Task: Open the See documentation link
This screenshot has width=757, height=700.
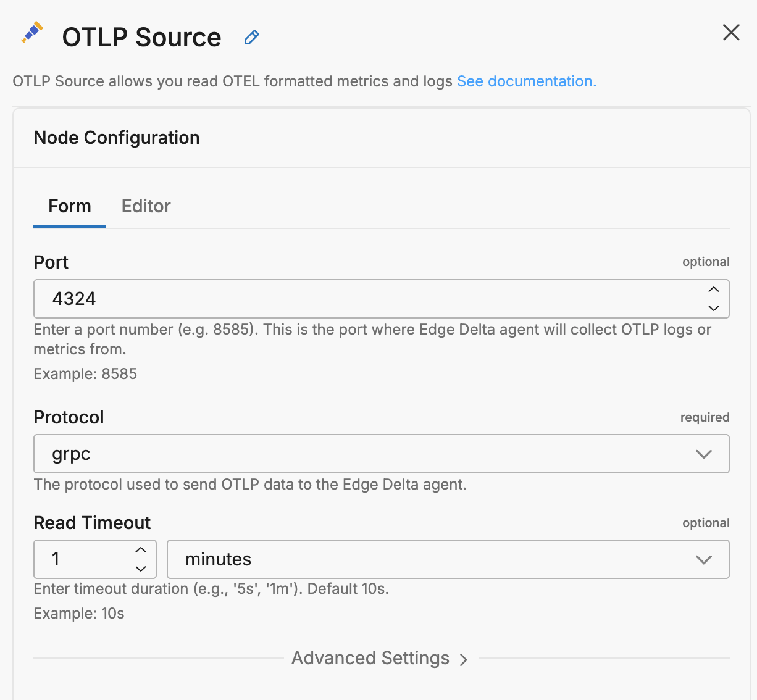Action: 526,81
